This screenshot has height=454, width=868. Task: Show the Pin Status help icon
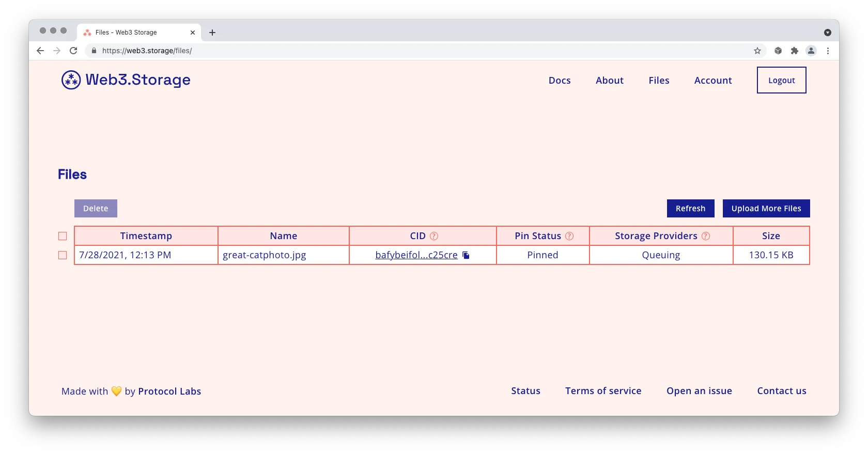tap(569, 236)
